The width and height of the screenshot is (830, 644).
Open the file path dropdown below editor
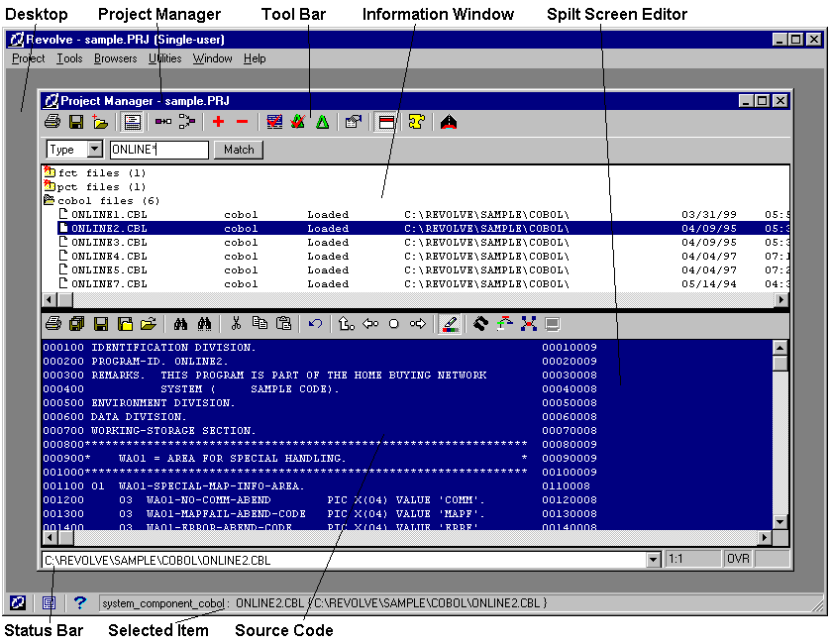click(x=653, y=560)
